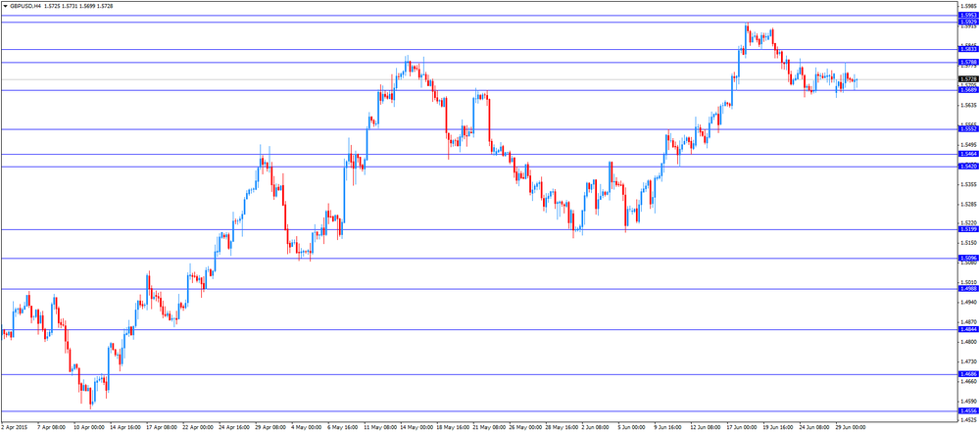The height and width of the screenshot is (432, 980).
Task: Select the 1.5552 price level label
Action: (x=967, y=128)
